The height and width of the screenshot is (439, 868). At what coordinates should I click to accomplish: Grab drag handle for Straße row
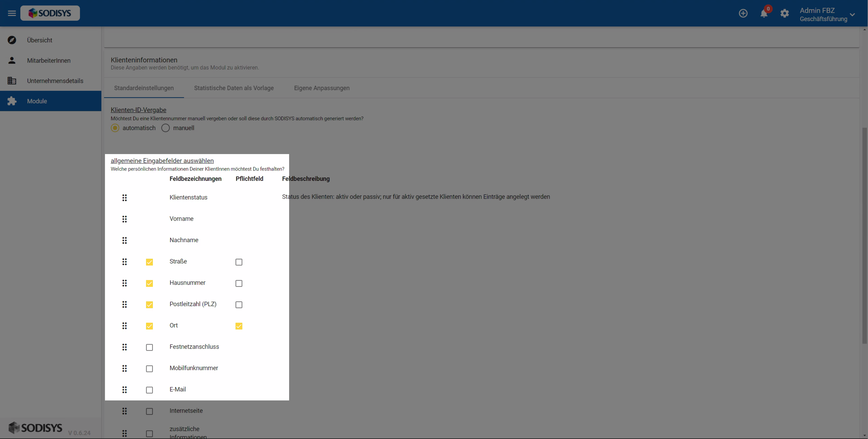pyautogui.click(x=124, y=262)
